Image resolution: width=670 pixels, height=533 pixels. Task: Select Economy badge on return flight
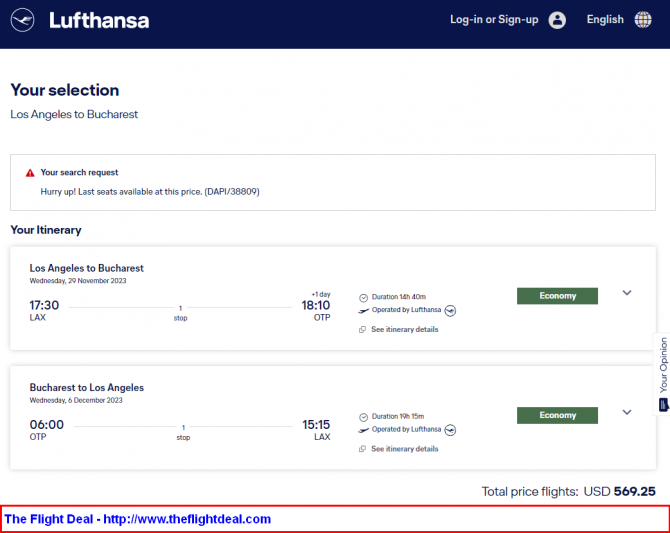pos(557,415)
